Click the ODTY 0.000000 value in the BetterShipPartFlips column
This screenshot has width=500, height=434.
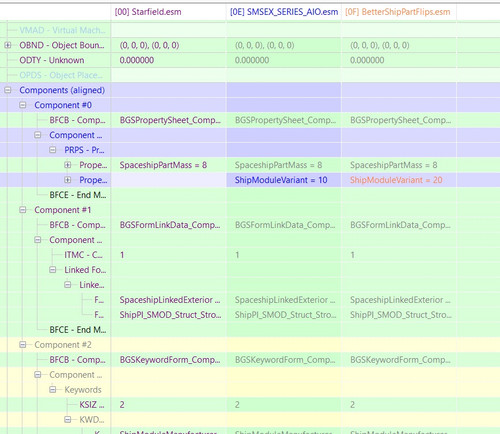pyautogui.click(x=367, y=60)
